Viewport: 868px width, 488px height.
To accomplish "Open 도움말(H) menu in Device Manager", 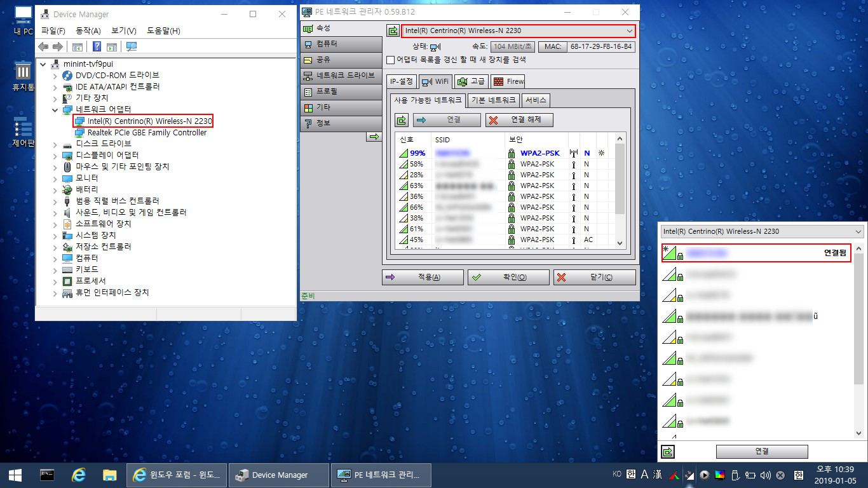I will coord(163,30).
